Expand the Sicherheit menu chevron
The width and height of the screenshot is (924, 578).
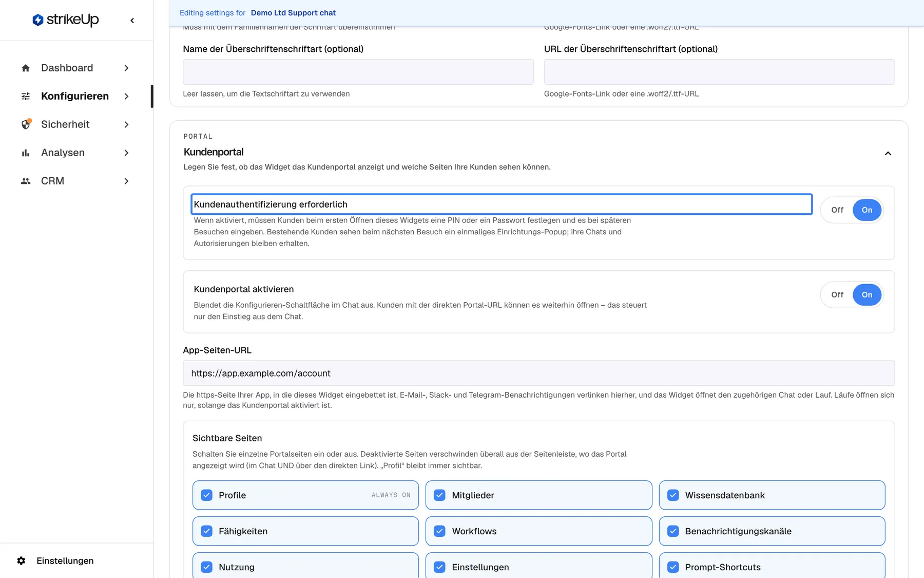[126, 124]
